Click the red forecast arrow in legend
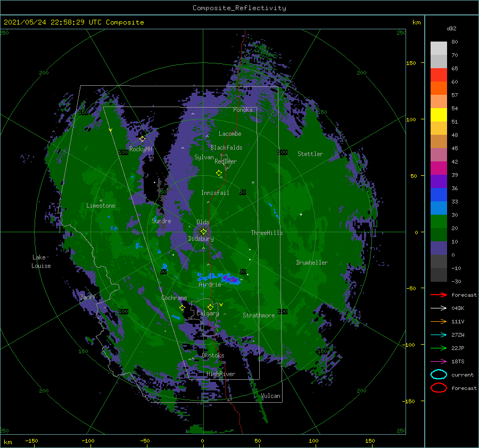This screenshot has height=448, width=479. 439,295
